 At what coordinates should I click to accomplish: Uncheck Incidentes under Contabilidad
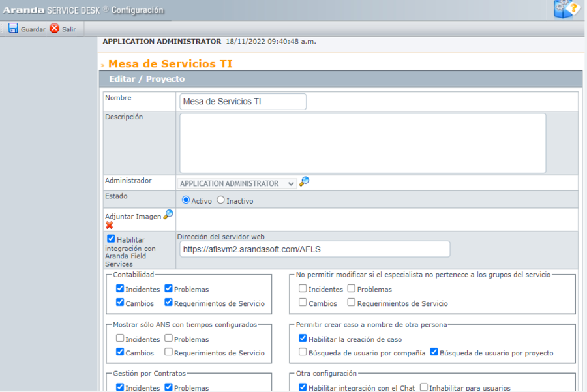[x=120, y=288]
